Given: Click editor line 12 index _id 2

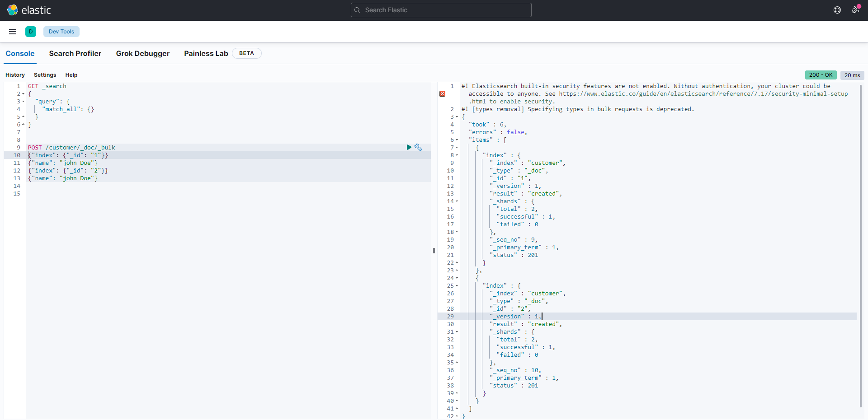Looking at the screenshot, I should [68, 171].
